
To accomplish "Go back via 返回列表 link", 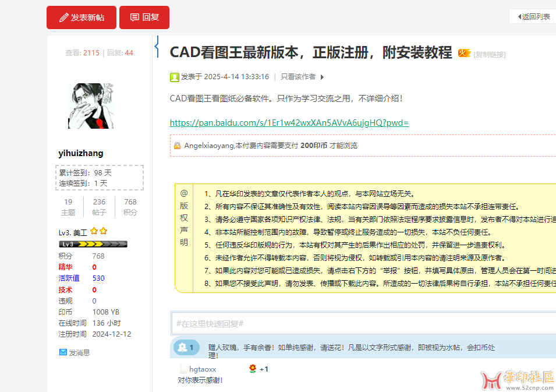I will pos(534,17).
